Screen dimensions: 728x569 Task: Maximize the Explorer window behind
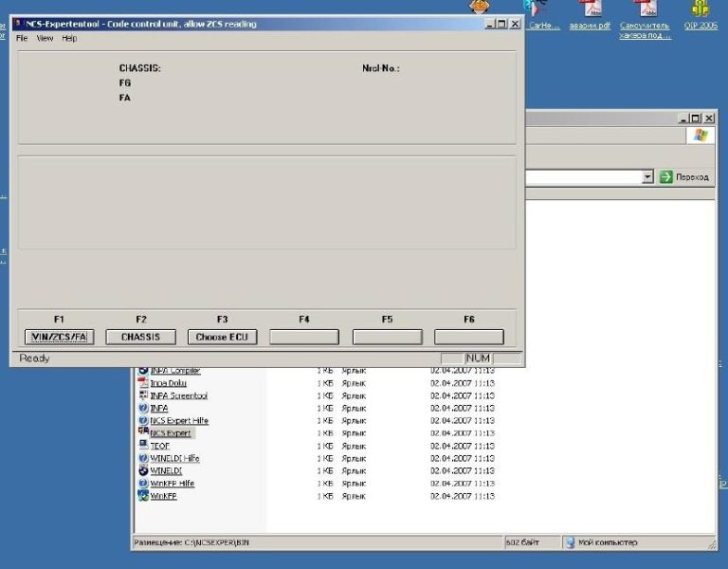(695, 119)
